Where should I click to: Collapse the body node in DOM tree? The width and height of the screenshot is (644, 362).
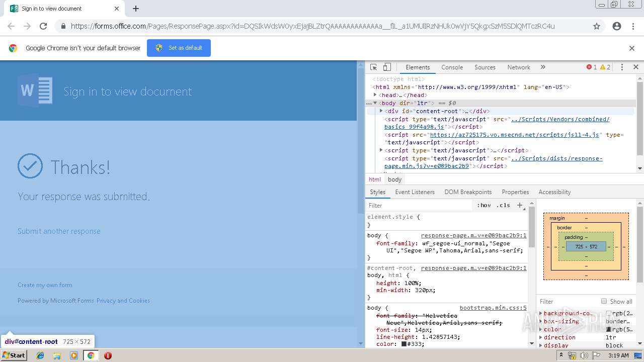pos(375,103)
